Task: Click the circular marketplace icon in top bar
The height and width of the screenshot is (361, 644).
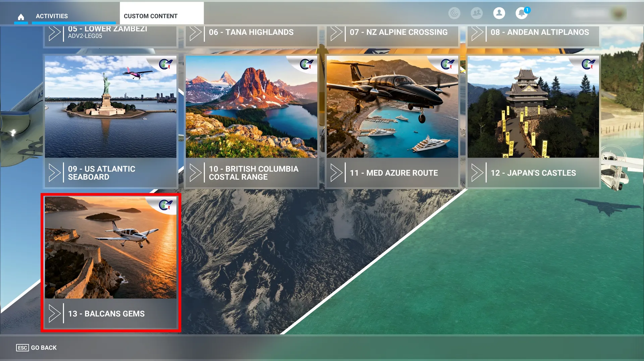Action: (454, 13)
